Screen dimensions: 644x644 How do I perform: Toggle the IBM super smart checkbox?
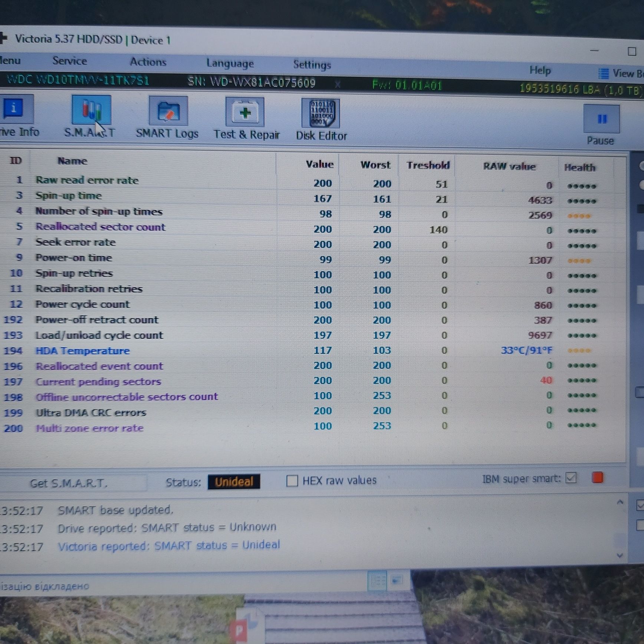pos(571,478)
